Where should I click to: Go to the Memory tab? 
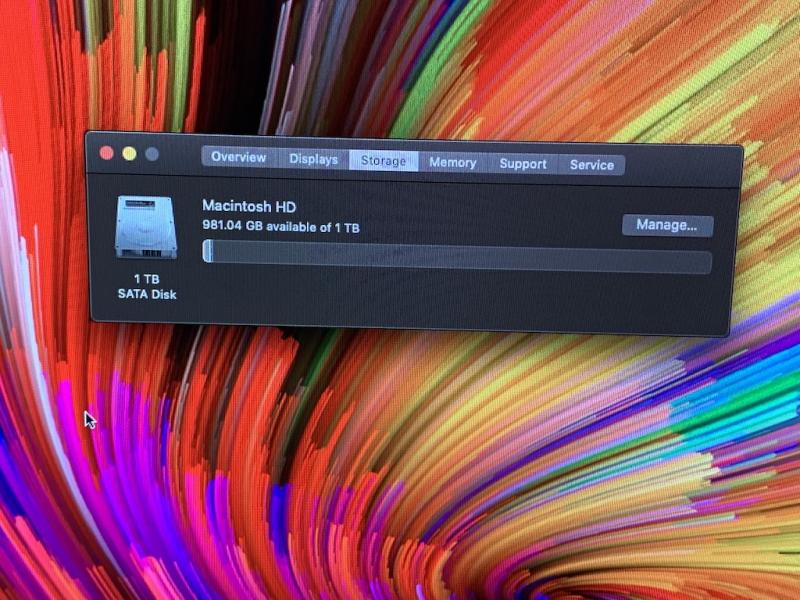coord(453,163)
